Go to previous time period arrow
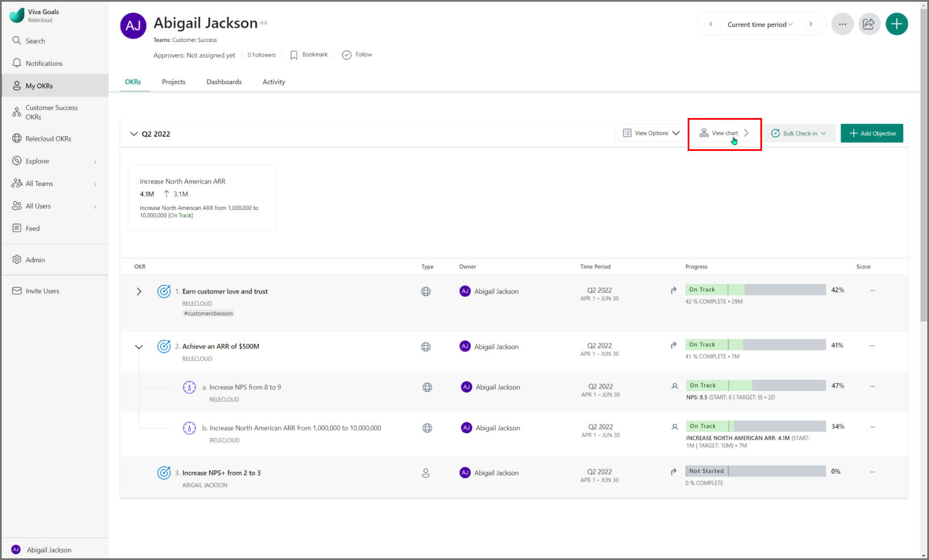Image resolution: width=929 pixels, height=560 pixels. (x=711, y=24)
